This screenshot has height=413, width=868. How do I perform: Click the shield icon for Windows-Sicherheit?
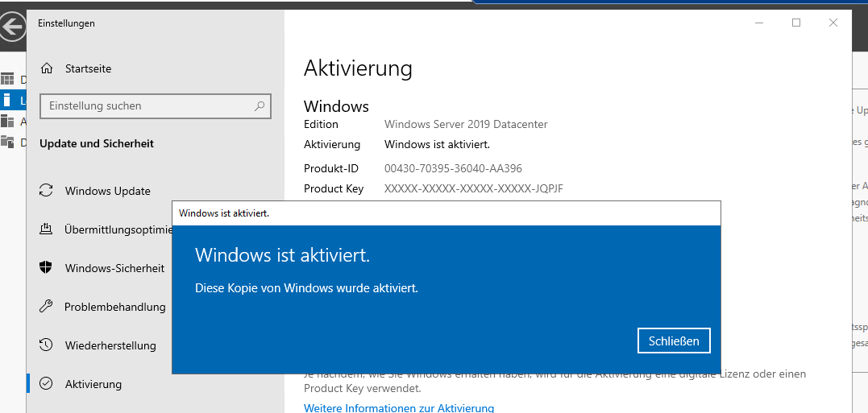pos(46,267)
